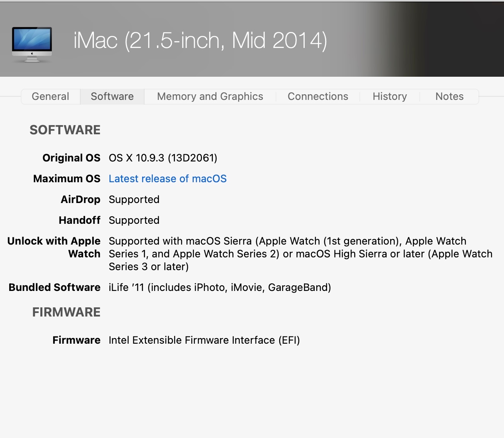504x438 pixels.
Task: Click the SOFTWARE section heading
Action: pyautogui.click(x=65, y=130)
